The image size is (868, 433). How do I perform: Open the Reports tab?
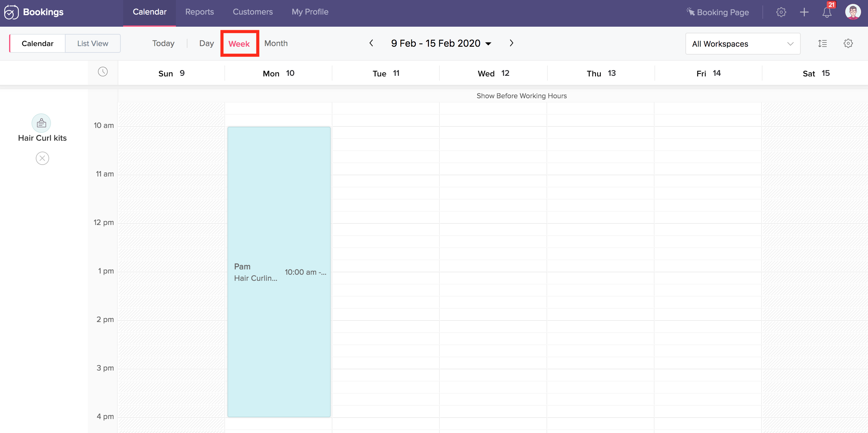click(x=200, y=12)
